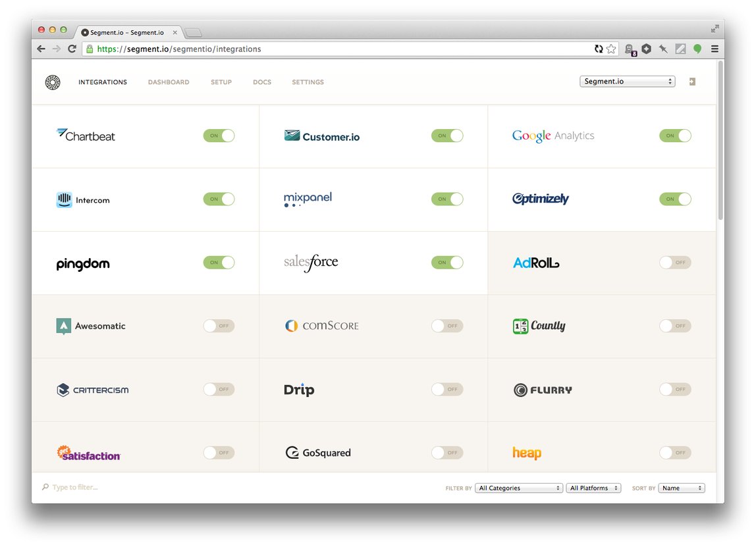756x547 pixels.
Task: Bookmark page with the star icon
Action: tap(611, 49)
